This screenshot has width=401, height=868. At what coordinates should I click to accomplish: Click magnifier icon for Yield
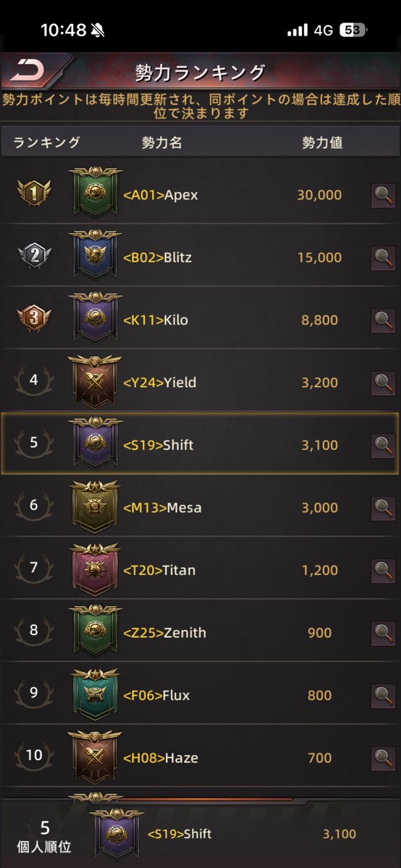coord(383,383)
